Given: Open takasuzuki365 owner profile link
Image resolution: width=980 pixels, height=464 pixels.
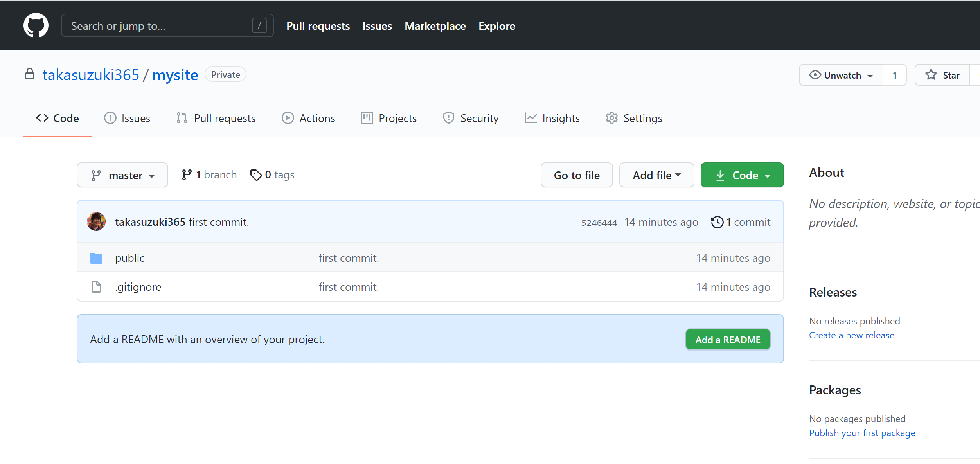Looking at the screenshot, I should pos(91,75).
